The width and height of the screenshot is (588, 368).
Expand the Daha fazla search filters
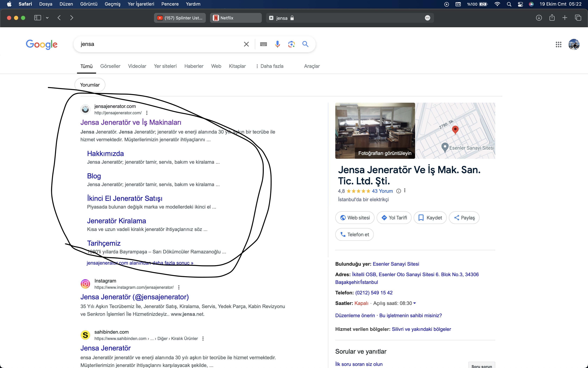click(x=270, y=66)
